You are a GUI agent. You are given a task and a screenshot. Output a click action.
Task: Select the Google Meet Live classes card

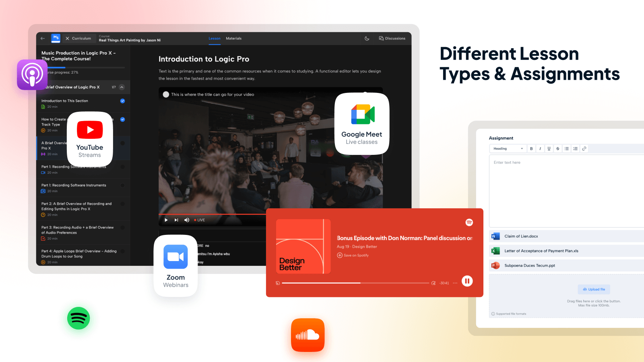click(x=362, y=123)
